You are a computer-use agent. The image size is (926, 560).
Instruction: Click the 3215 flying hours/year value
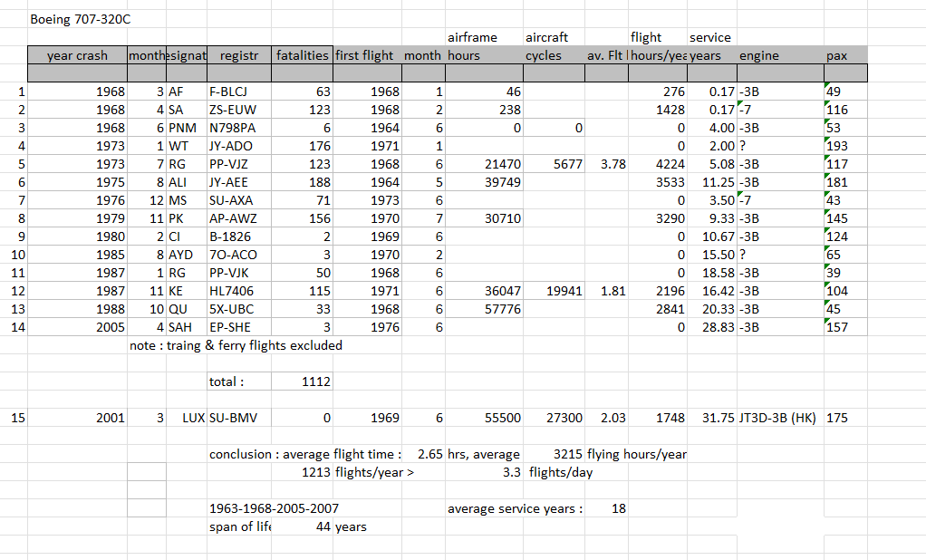[554, 454]
